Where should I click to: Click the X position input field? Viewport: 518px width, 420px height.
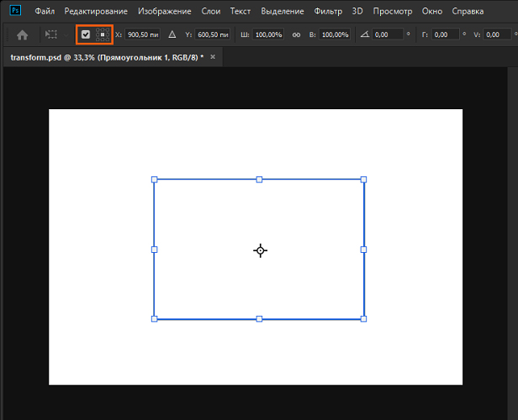pos(143,34)
